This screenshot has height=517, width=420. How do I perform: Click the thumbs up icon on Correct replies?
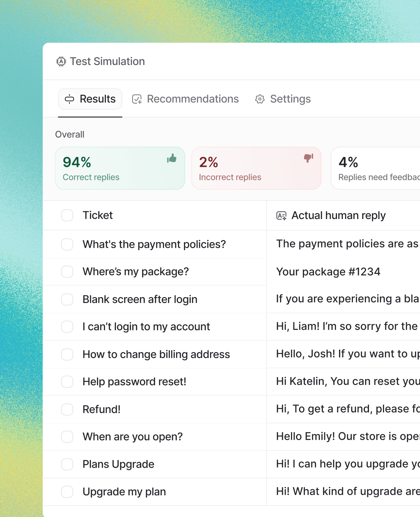coord(172,158)
